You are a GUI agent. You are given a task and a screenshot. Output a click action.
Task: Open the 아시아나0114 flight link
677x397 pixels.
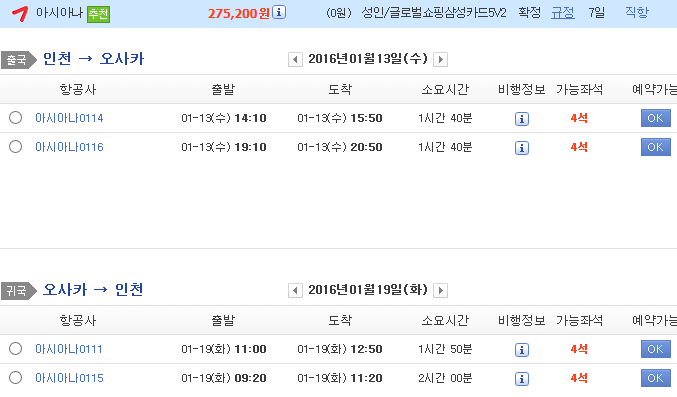(69, 118)
